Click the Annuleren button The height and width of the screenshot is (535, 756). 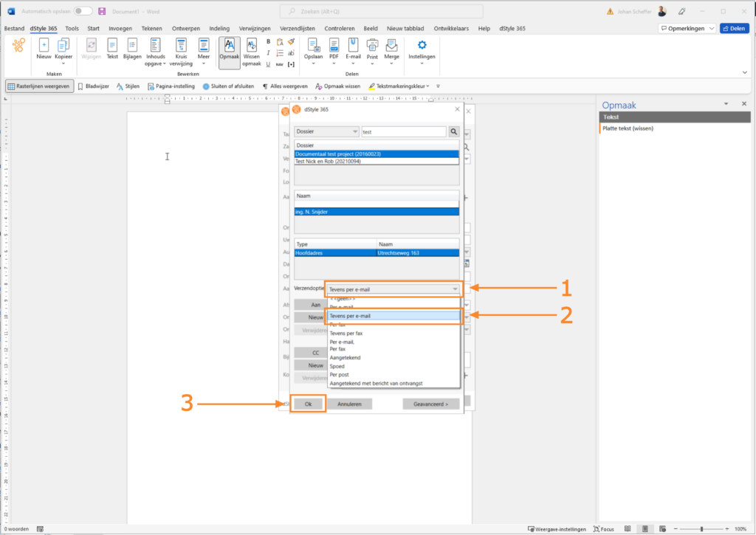tap(349, 404)
